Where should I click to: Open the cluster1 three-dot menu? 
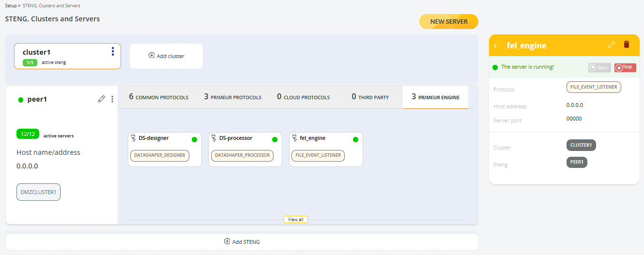(x=113, y=51)
